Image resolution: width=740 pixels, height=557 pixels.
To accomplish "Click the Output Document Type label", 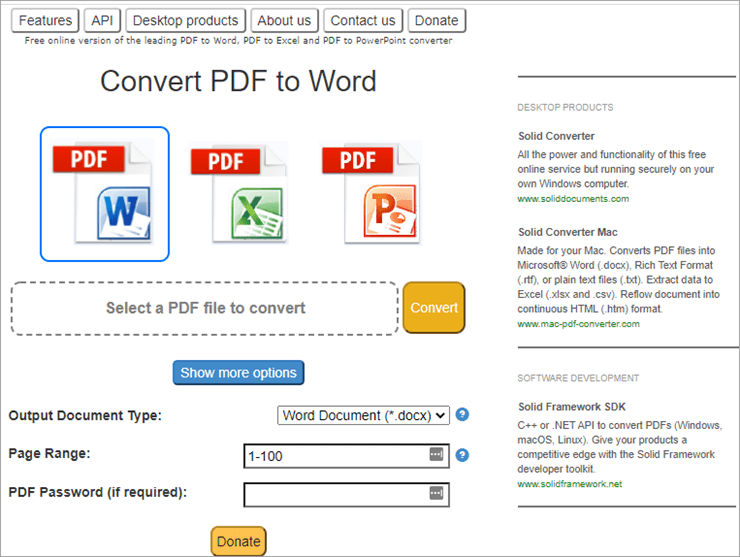I will pyautogui.click(x=85, y=415).
